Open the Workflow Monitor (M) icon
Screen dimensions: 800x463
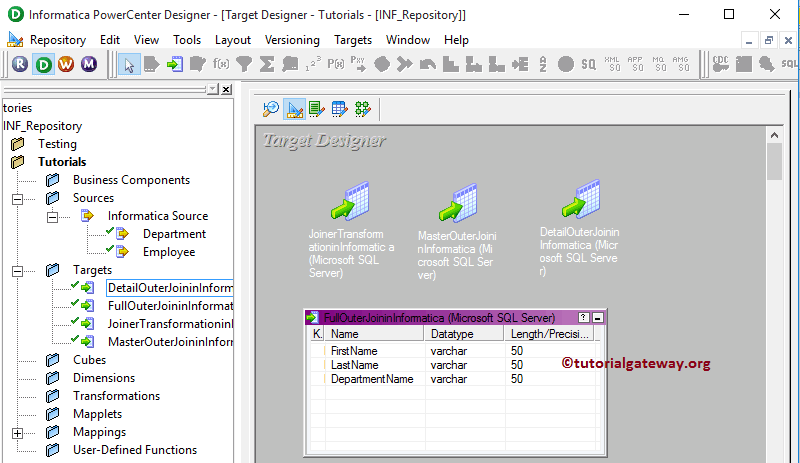89,64
